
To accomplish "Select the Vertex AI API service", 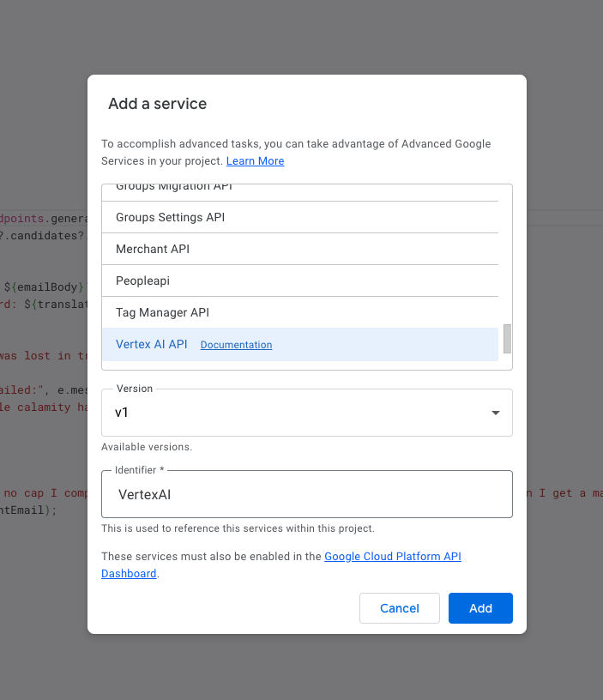I will coord(151,344).
